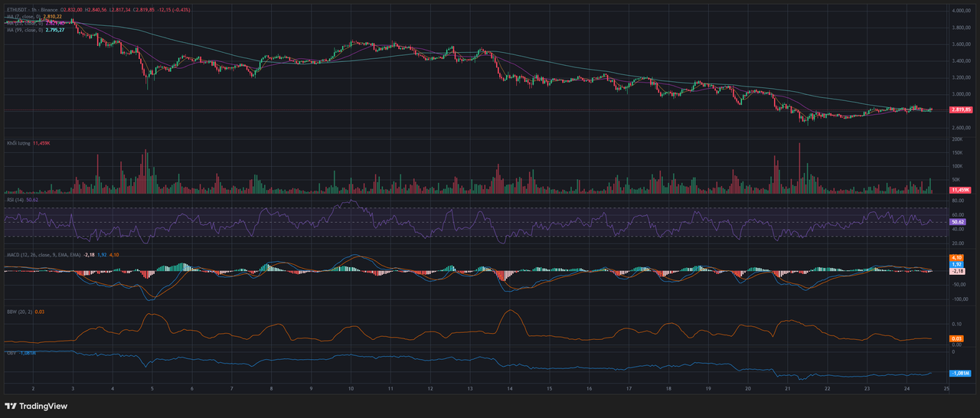Click the Khối lượng volume indicator label

[x=18, y=143]
